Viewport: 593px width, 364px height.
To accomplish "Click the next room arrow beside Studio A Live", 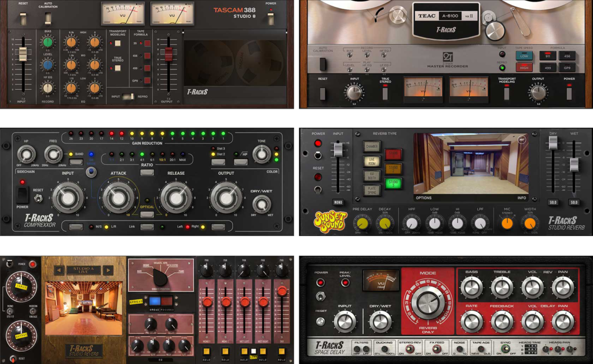I will coord(108,270).
